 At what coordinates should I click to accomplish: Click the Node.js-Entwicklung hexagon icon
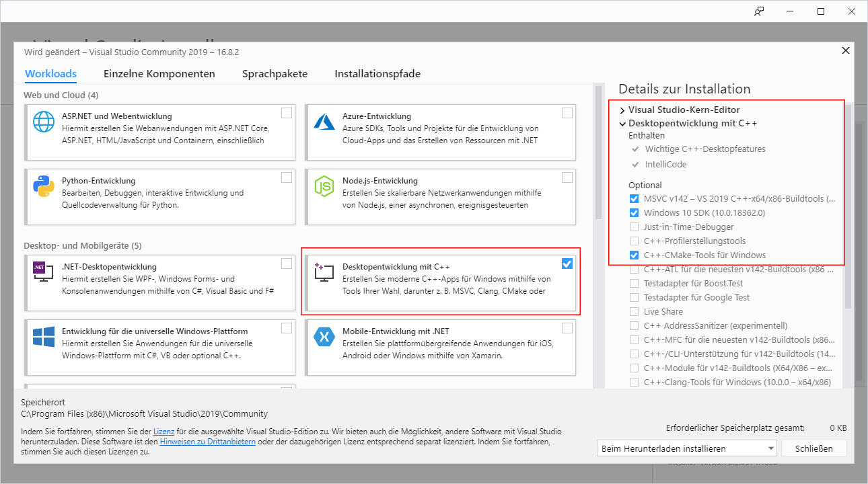324,186
